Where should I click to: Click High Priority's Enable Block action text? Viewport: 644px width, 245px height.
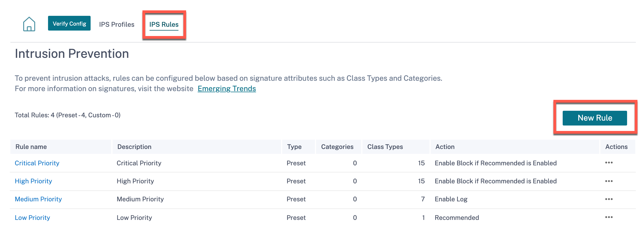pos(496,181)
